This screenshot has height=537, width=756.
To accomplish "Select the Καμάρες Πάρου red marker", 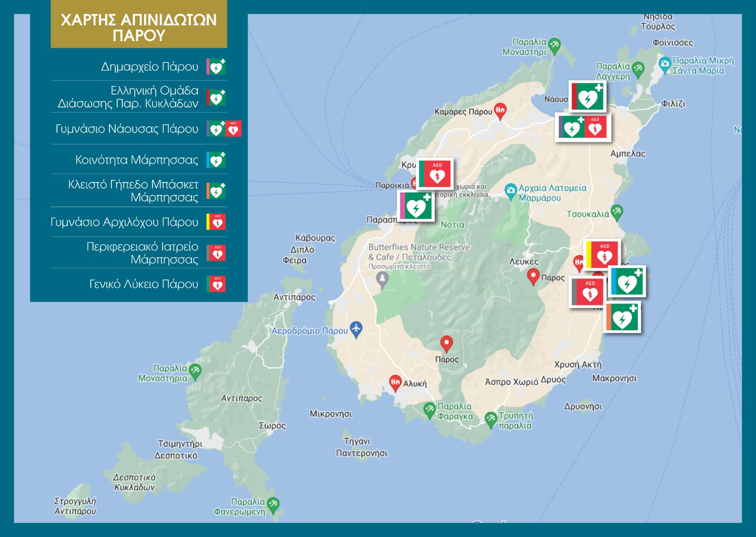I will 500,111.
